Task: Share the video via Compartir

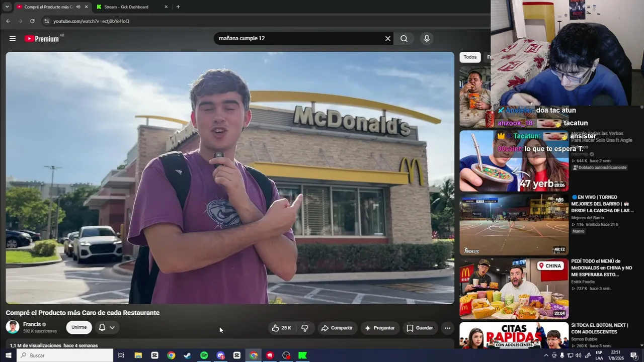Action: click(337, 328)
